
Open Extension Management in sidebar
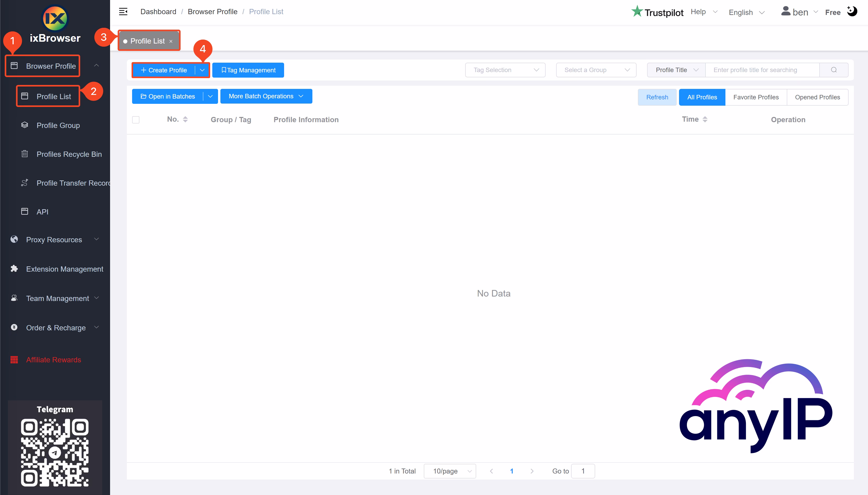64,269
